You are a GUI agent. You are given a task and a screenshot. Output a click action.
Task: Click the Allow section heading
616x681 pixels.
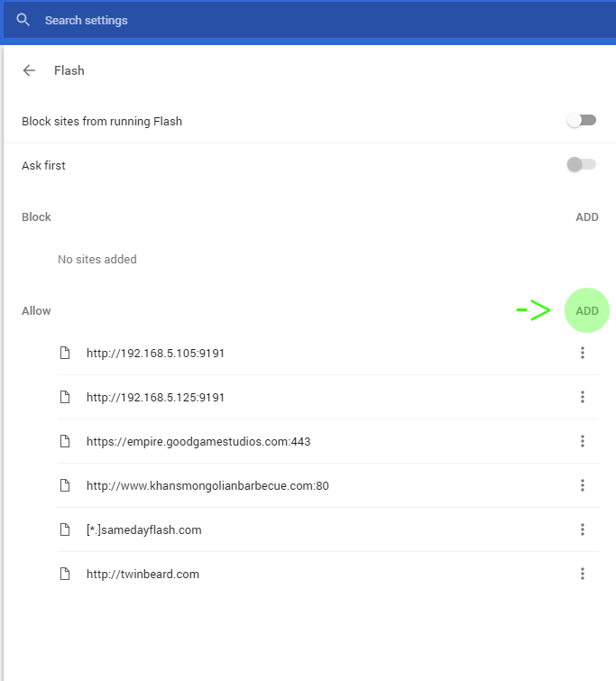(x=36, y=310)
